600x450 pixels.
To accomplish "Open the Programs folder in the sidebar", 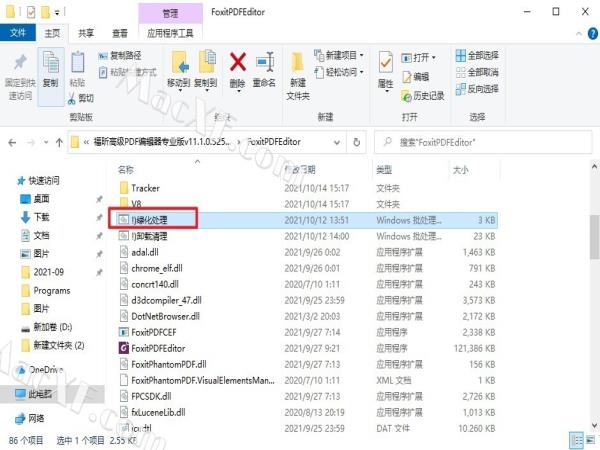I will [x=46, y=290].
